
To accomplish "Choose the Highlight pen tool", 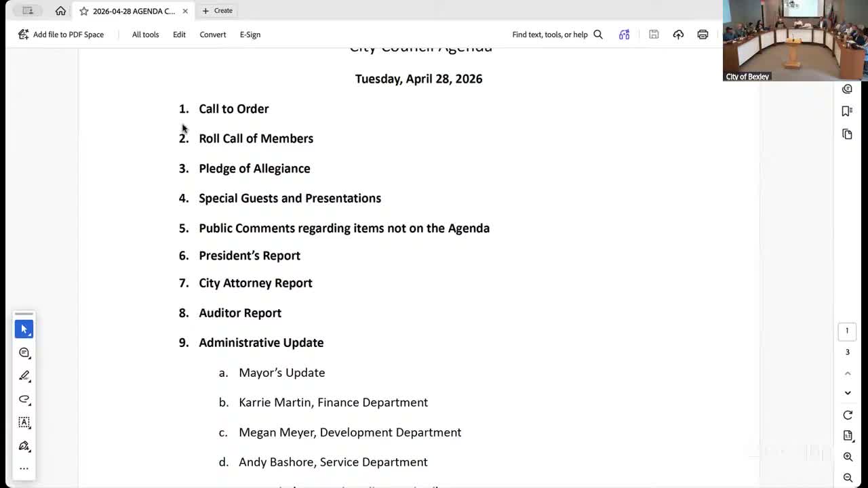I will tap(24, 375).
